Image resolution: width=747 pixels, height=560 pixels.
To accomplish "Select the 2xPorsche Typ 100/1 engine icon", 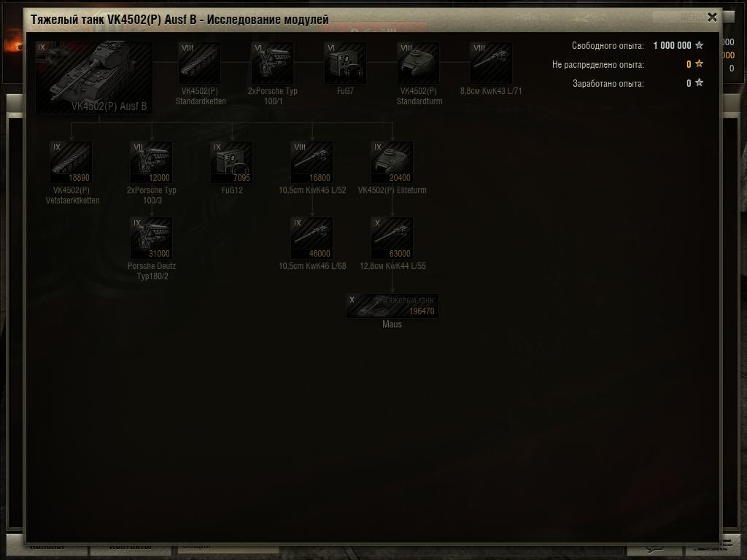I will (272, 63).
